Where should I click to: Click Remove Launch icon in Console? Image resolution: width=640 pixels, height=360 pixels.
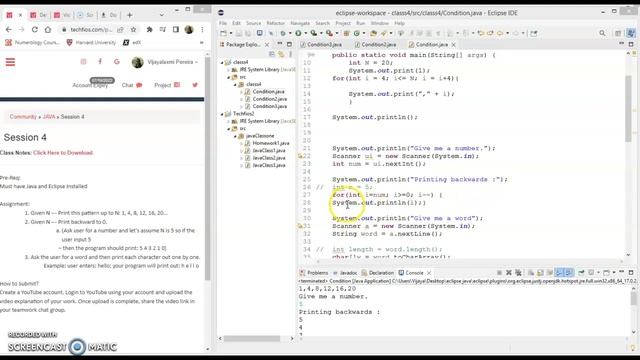[509, 273]
